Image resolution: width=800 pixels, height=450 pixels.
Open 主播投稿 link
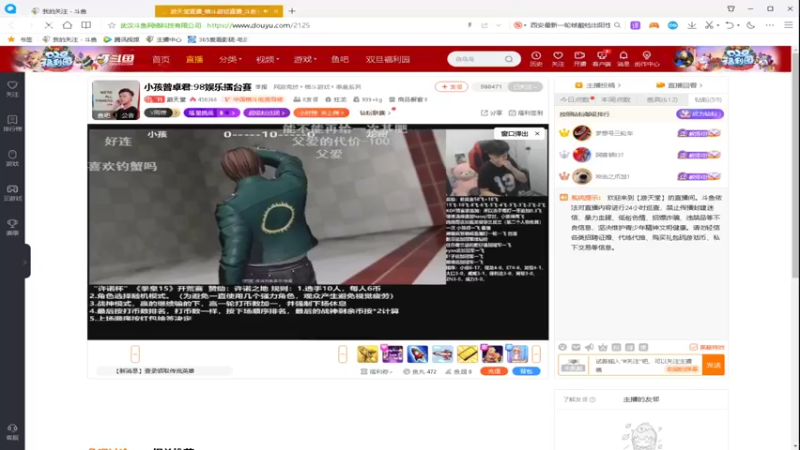coord(597,85)
